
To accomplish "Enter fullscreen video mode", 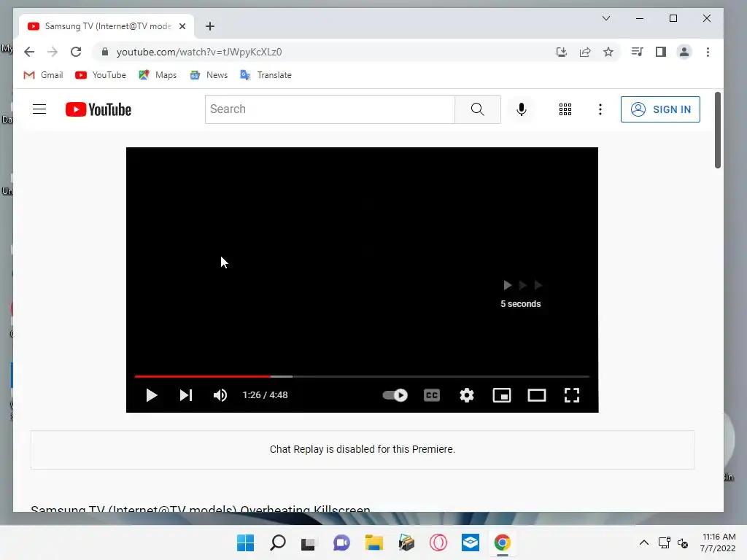I will tap(572, 395).
